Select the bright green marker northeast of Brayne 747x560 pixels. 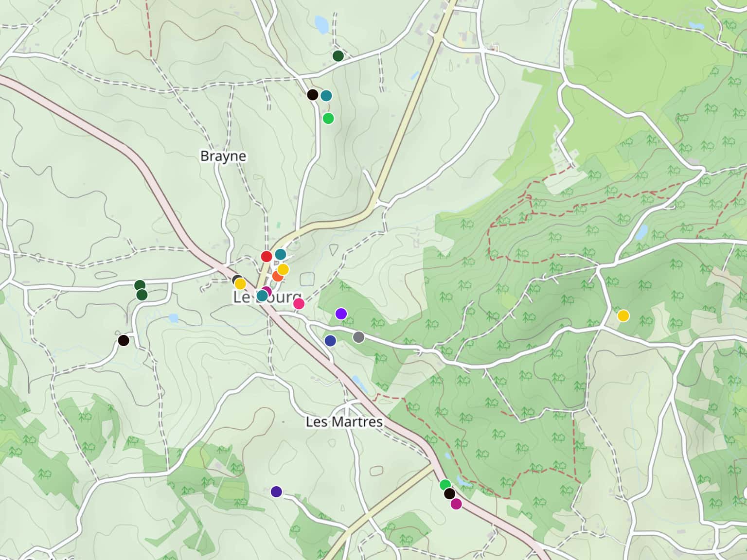click(x=328, y=118)
